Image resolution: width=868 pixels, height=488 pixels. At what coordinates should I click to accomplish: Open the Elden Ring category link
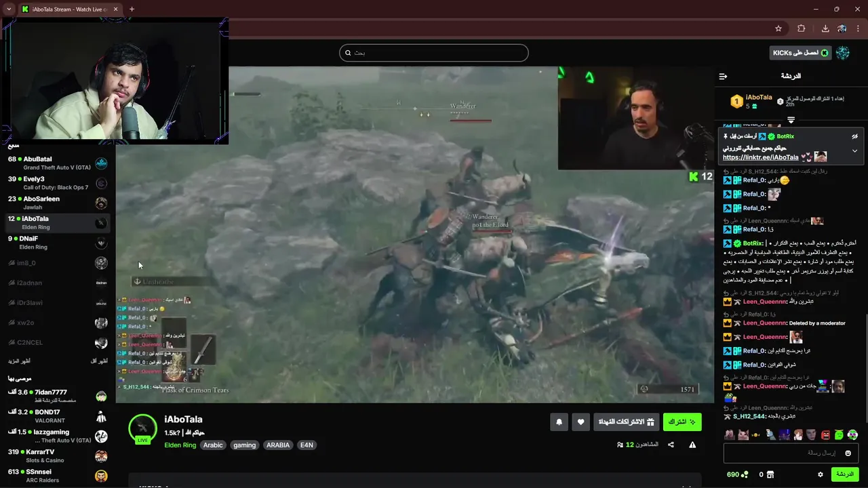[x=180, y=445]
